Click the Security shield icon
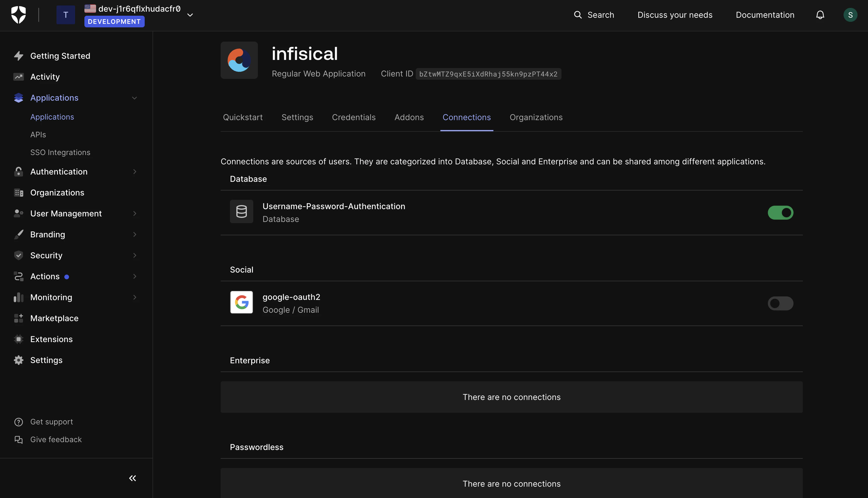The height and width of the screenshot is (498, 868). coord(18,255)
